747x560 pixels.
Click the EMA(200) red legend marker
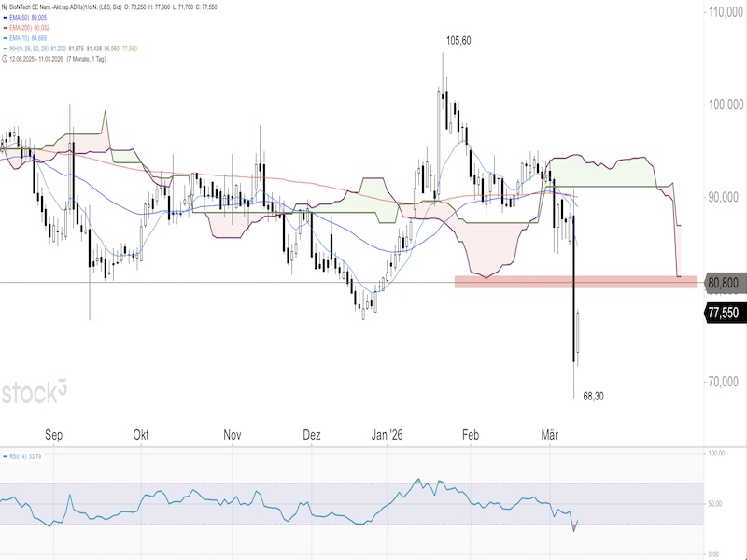pos(6,29)
